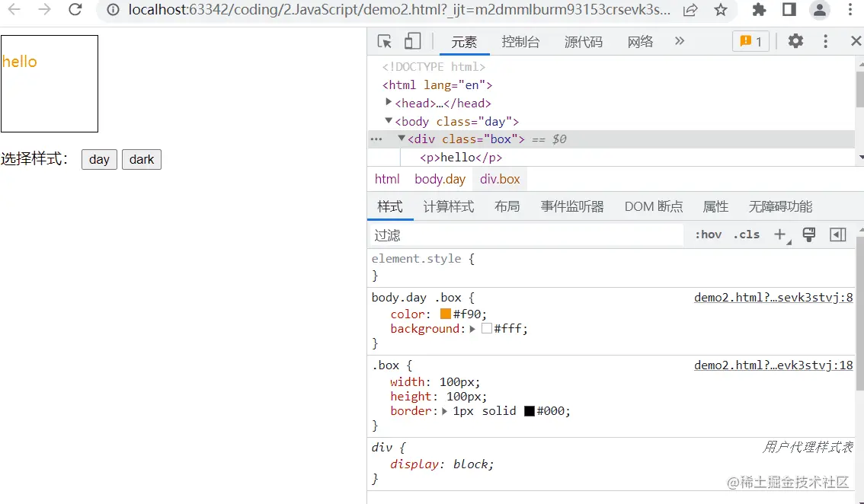The width and height of the screenshot is (864, 504).
Task: Click the address bar URL
Action: click(x=399, y=10)
